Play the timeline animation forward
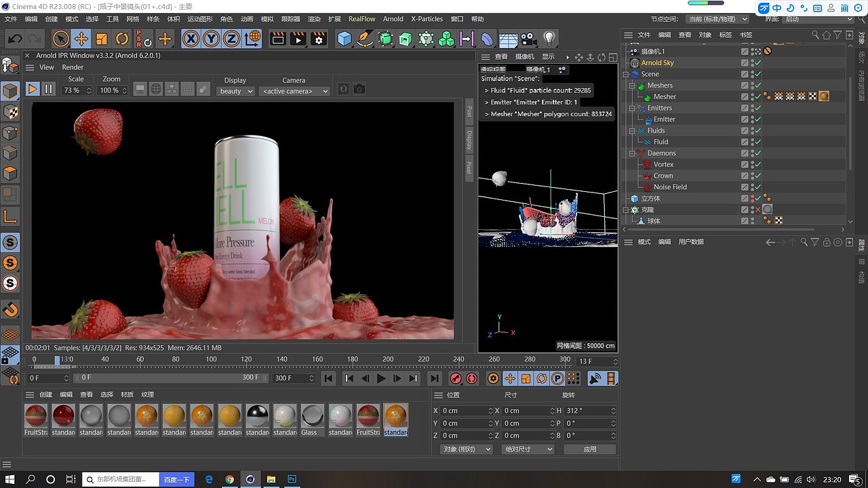The height and width of the screenshot is (488, 868). (x=381, y=378)
